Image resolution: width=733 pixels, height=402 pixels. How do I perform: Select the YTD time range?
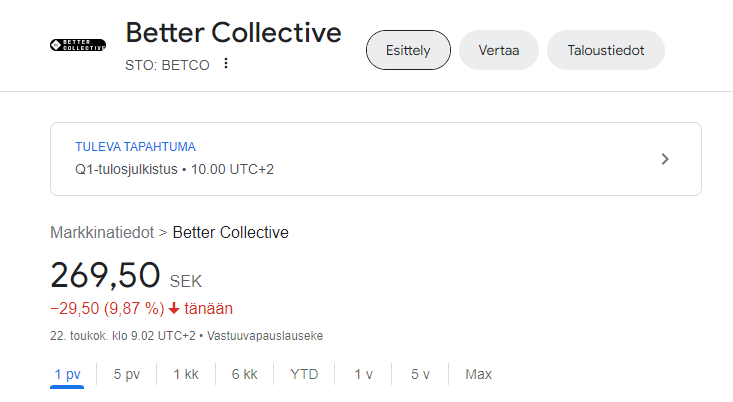point(304,374)
